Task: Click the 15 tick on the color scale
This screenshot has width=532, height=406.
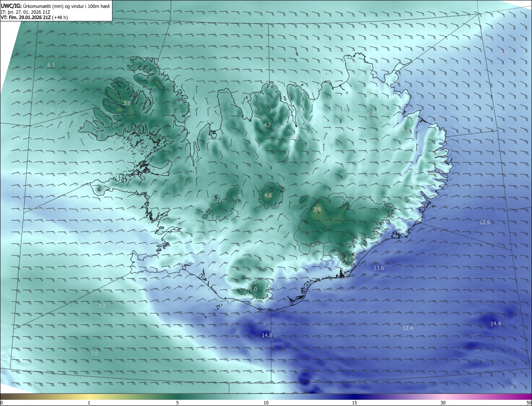Action: coord(355,403)
